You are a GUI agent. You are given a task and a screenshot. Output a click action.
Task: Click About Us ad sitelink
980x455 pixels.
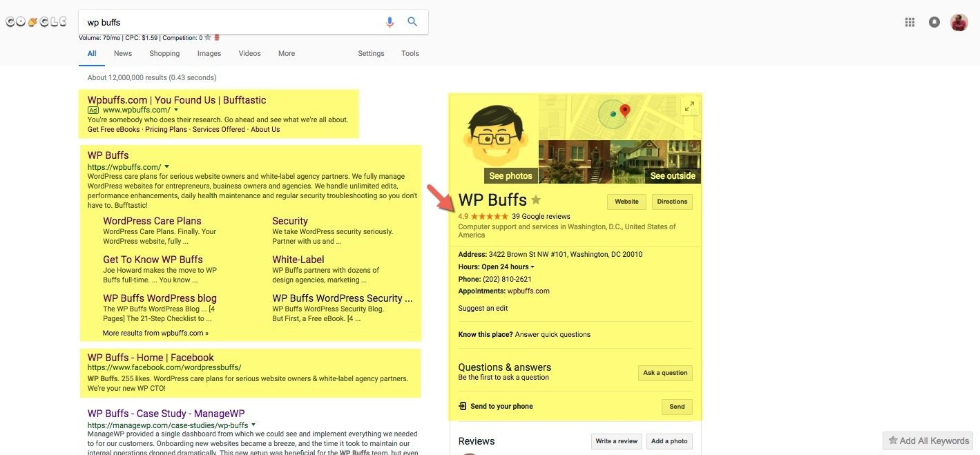[265, 129]
